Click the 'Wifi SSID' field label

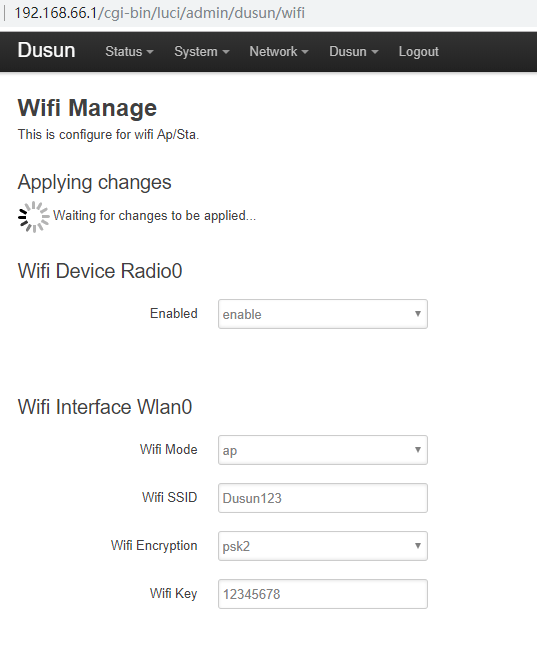coord(169,497)
